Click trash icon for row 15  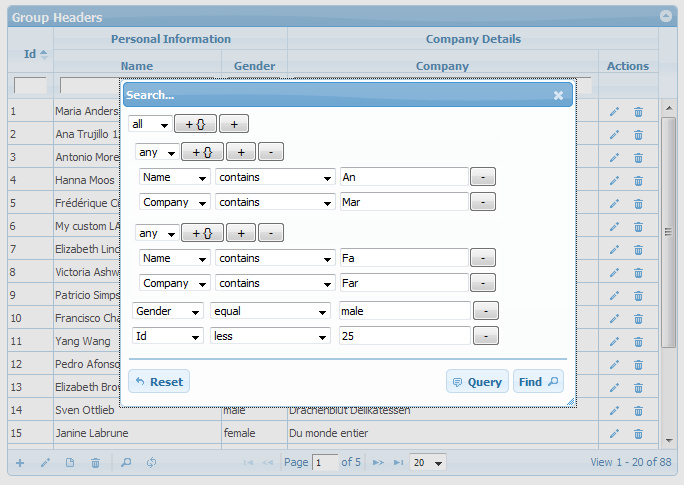(638, 434)
